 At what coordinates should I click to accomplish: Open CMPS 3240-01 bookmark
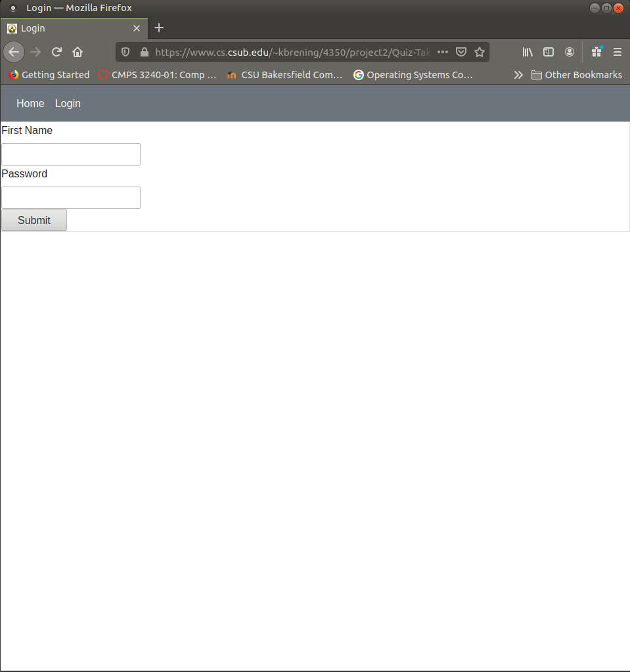click(x=157, y=75)
